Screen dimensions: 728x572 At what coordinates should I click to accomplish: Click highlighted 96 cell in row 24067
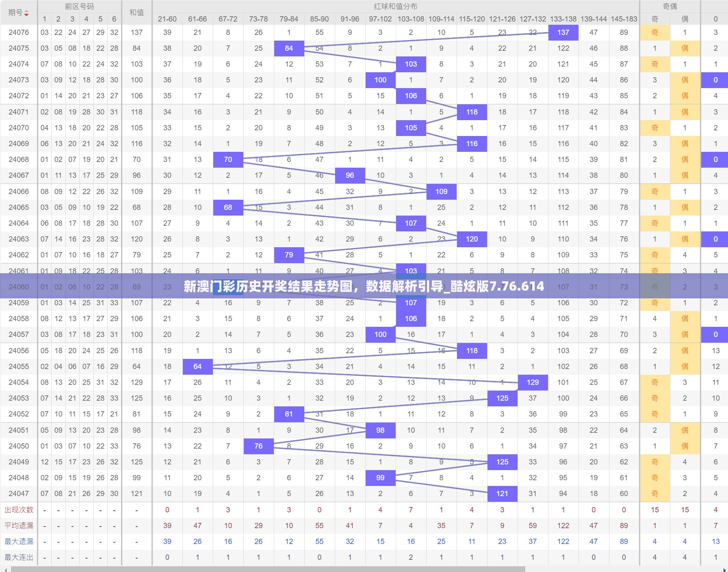pos(350,175)
